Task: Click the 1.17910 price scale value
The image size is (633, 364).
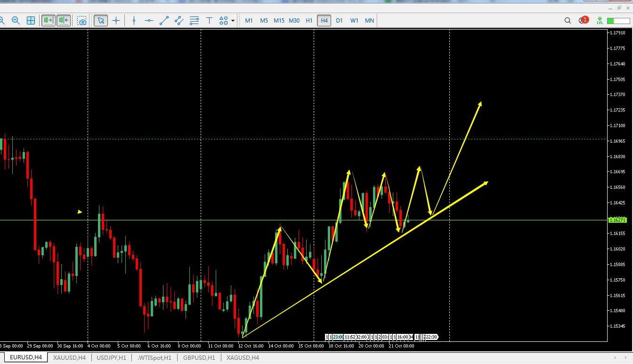Action: point(617,33)
